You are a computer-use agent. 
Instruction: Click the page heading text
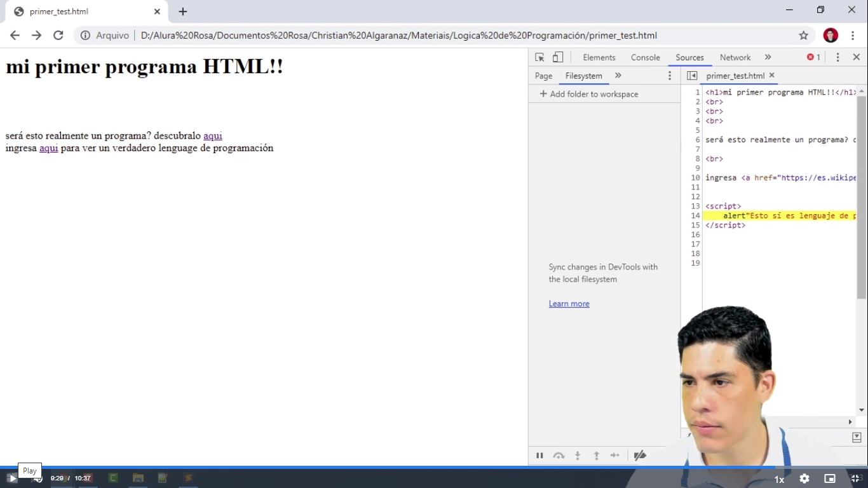click(144, 66)
